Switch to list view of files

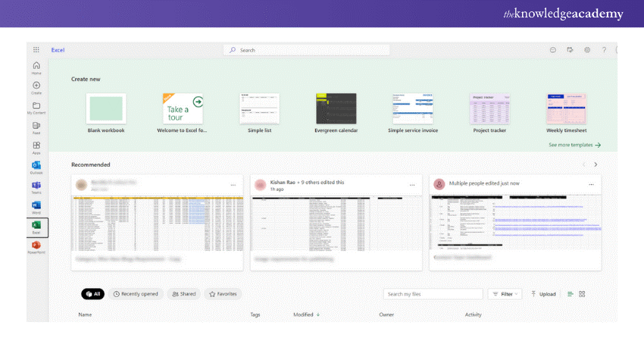click(571, 294)
